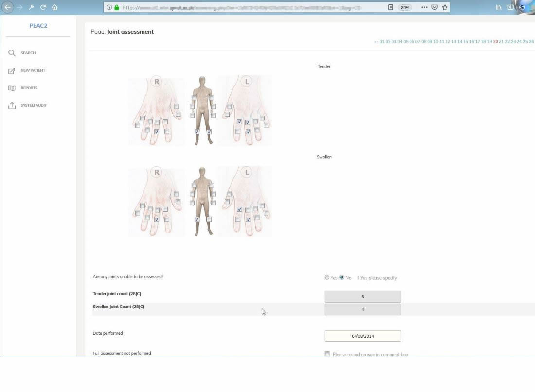Screen dimensions: 535x392
Task: Open the page actions three-dot menu
Action: [x=424, y=7]
